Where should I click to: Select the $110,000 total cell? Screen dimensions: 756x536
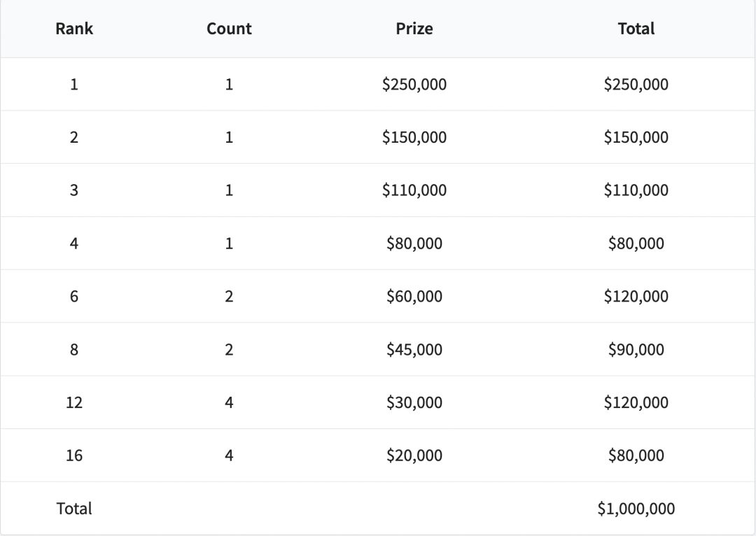(x=636, y=190)
